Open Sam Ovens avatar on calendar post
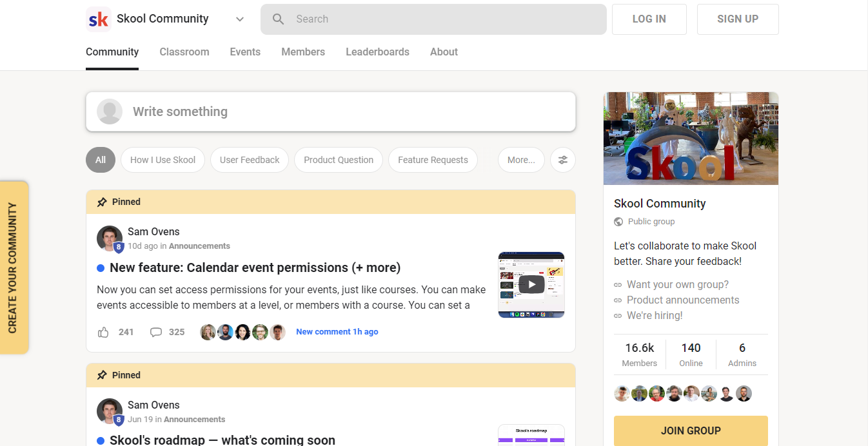This screenshot has height=446, width=868. click(x=110, y=238)
